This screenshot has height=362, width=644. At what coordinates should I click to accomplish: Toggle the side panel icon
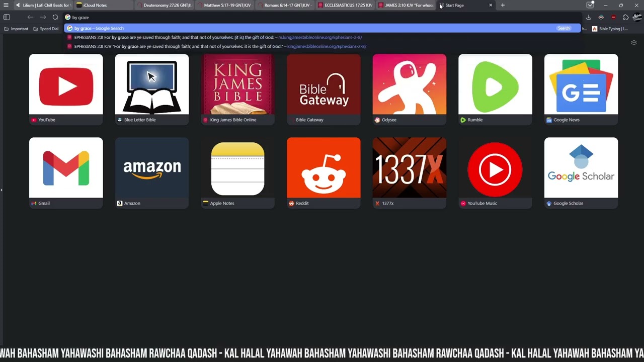click(7, 17)
